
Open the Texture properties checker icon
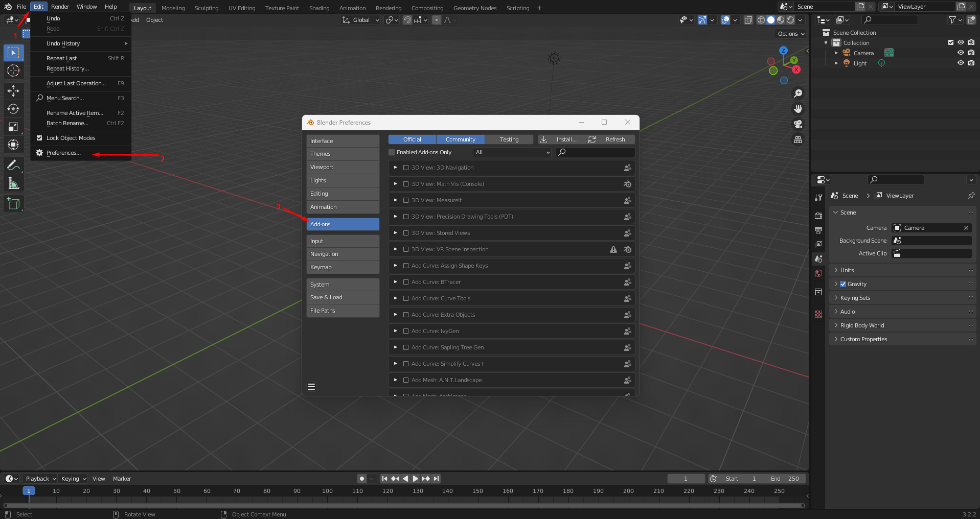coord(818,314)
